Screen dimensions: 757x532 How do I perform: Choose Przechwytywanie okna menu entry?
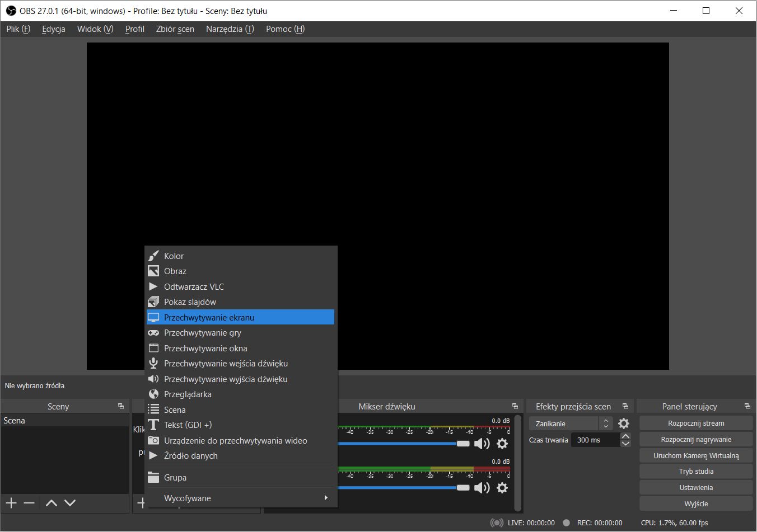click(240, 348)
